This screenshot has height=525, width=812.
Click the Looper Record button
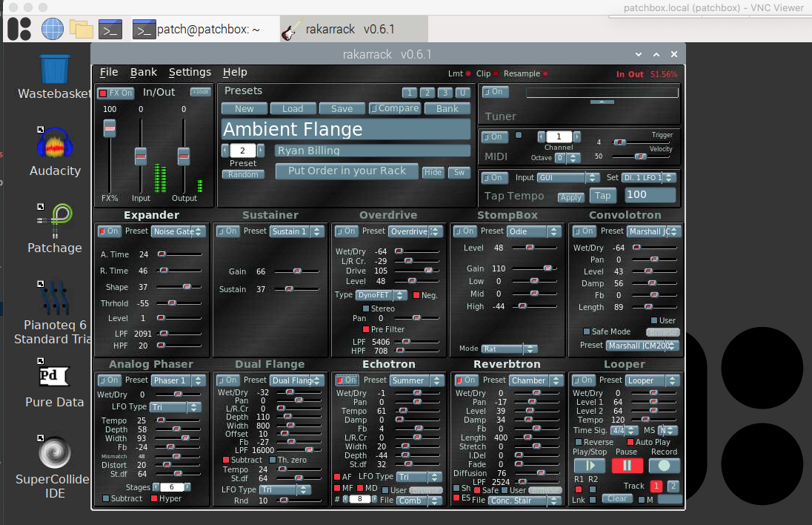664,466
